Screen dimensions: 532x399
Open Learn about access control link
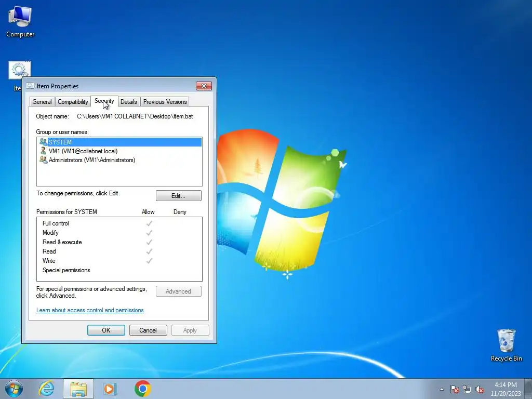[x=90, y=310]
